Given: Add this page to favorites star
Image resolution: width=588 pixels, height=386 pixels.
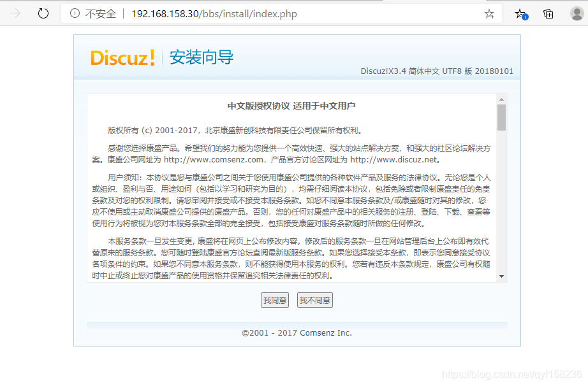Looking at the screenshot, I should (x=489, y=14).
